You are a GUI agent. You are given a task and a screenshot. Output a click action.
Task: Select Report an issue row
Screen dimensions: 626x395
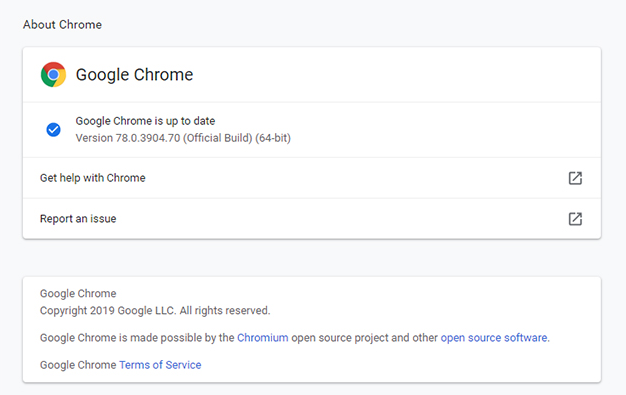click(x=312, y=219)
